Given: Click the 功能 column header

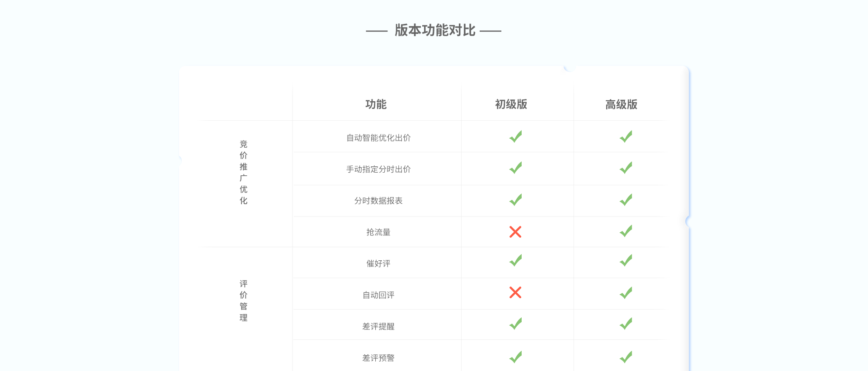Looking at the screenshot, I should [376, 104].
